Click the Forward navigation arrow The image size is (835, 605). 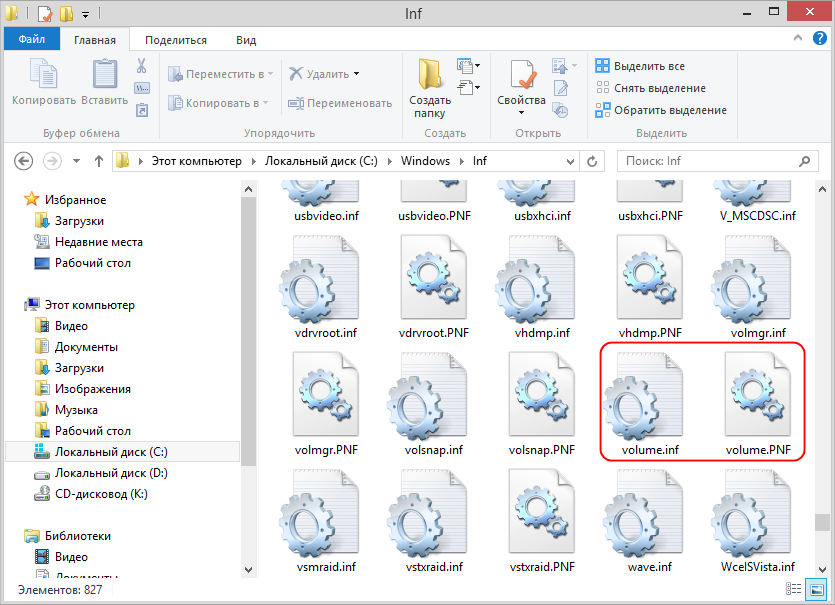pos(52,161)
